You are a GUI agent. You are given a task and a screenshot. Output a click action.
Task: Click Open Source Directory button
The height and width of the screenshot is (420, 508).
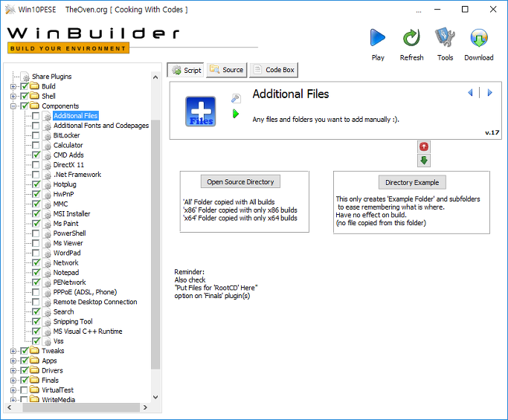(x=240, y=181)
